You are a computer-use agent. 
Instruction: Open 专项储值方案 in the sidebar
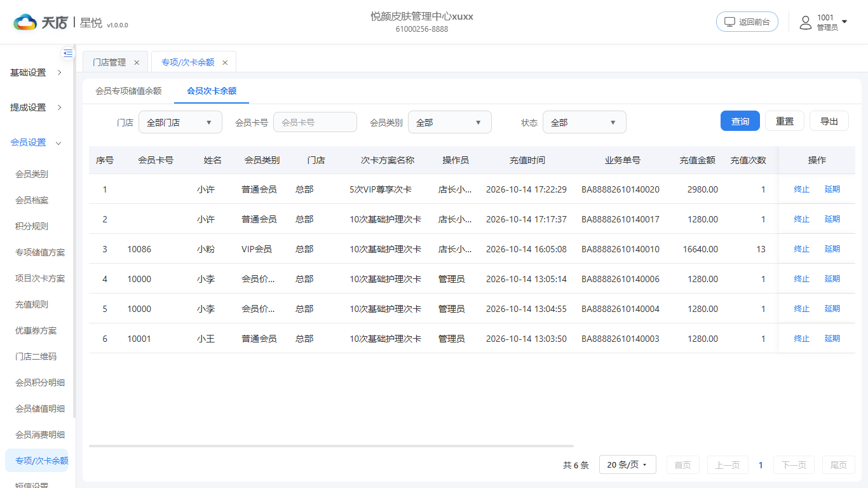[x=40, y=252]
